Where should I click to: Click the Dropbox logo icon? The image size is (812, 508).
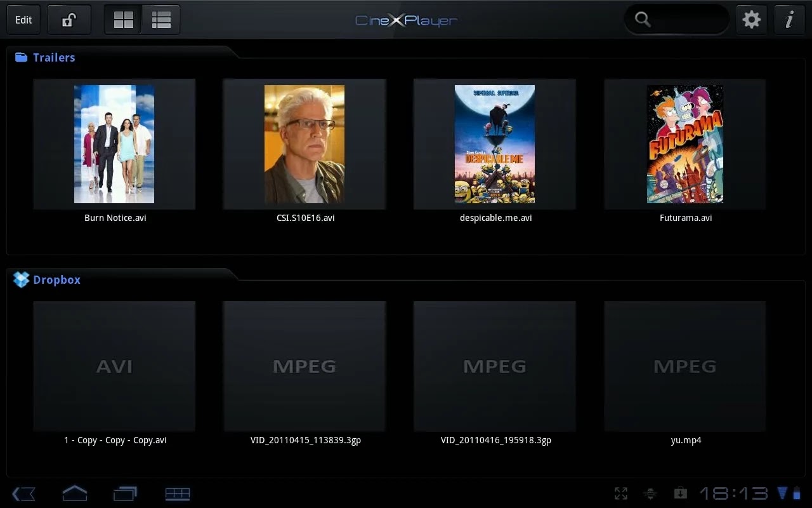(x=22, y=279)
